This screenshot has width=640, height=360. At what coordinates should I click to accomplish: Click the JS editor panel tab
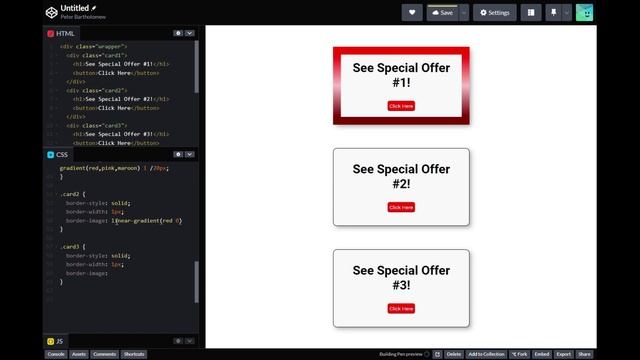[x=56, y=341]
